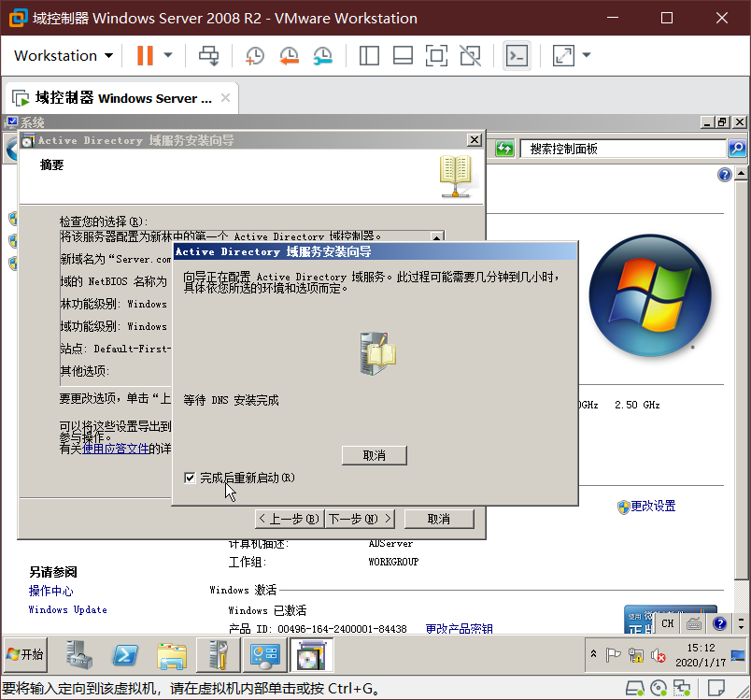Click the back navigation arrow in 系统 window

click(x=11, y=149)
